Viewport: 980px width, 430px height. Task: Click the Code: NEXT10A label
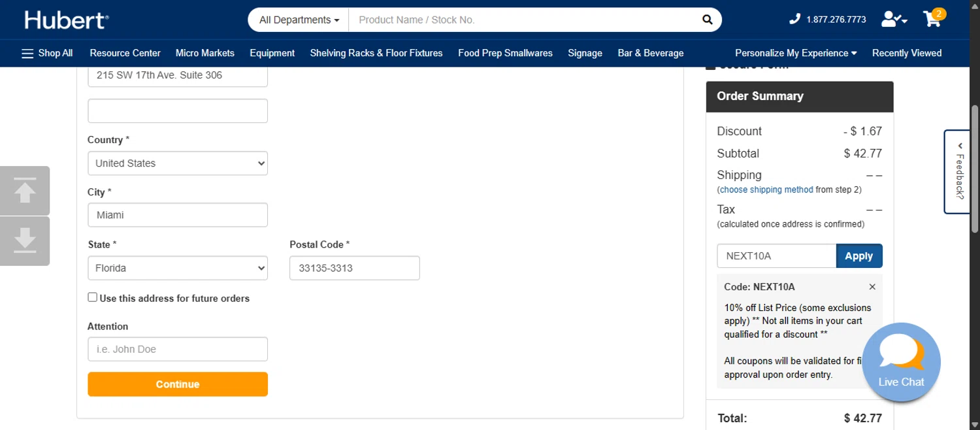click(x=759, y=287)
